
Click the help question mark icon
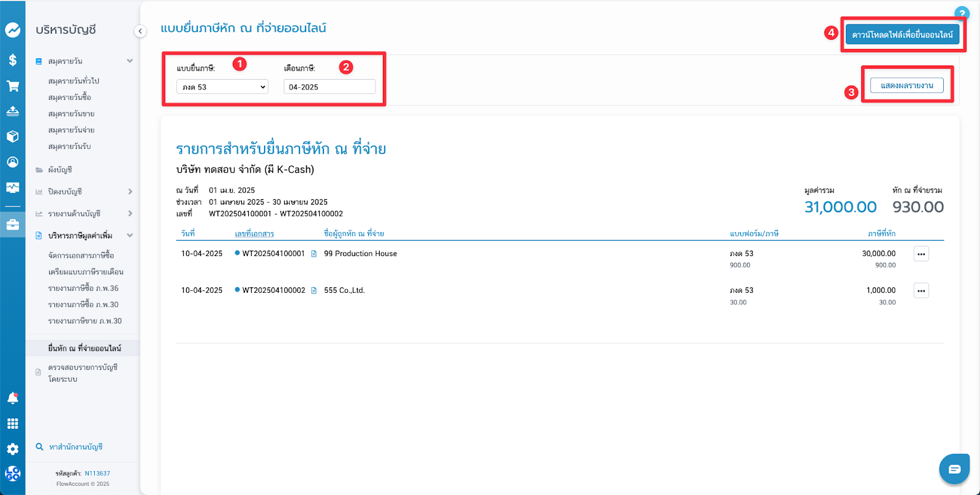coord(962,13)
